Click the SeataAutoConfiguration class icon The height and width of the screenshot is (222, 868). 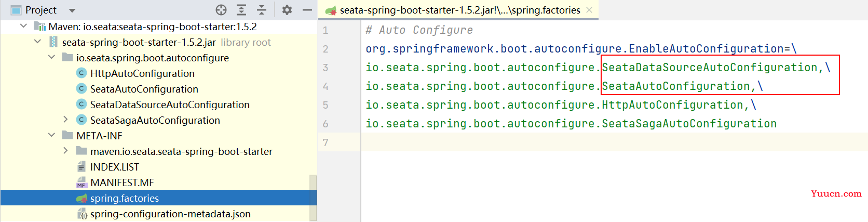pyautogui.click(x=82, y=88)
